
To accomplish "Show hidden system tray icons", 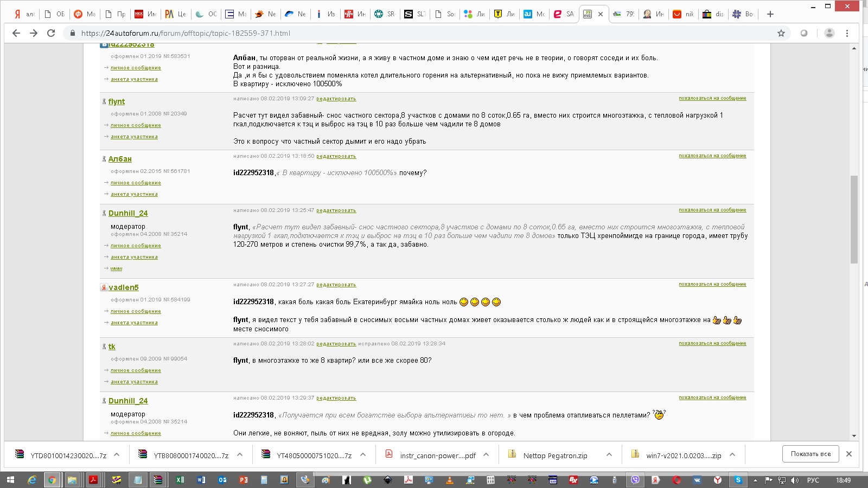I will 755,480.
